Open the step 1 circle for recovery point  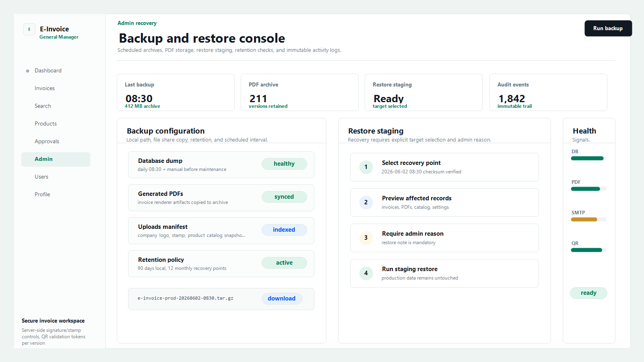click(x=366, y=167)
